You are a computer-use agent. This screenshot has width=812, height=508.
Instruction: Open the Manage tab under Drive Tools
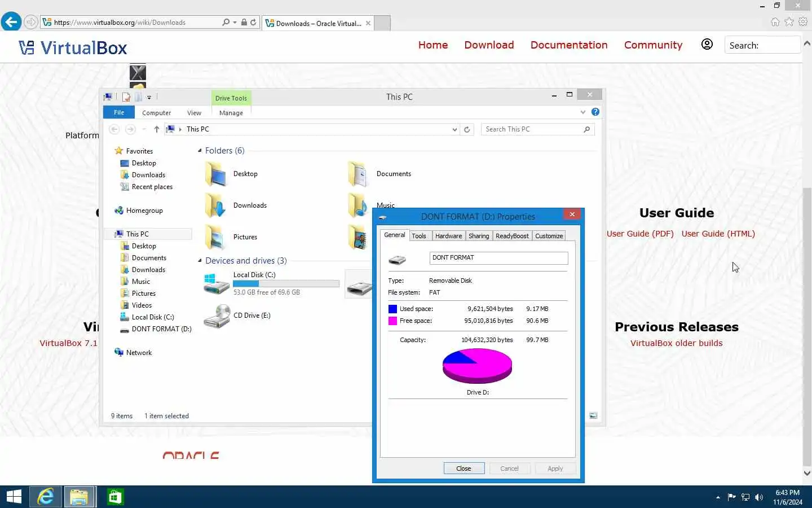click(231, 113)
